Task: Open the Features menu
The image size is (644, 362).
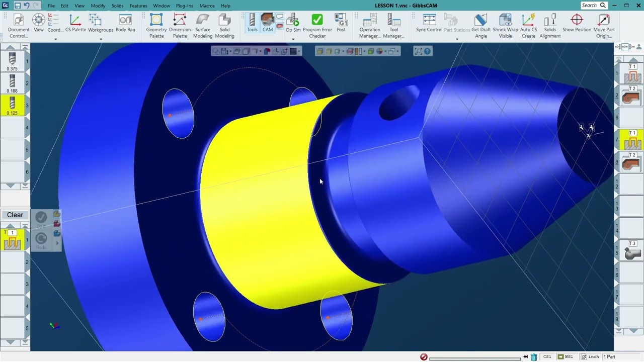Action: [138, 6]
